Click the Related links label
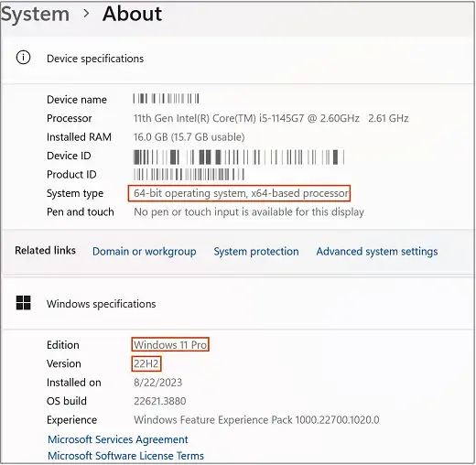 45,251
